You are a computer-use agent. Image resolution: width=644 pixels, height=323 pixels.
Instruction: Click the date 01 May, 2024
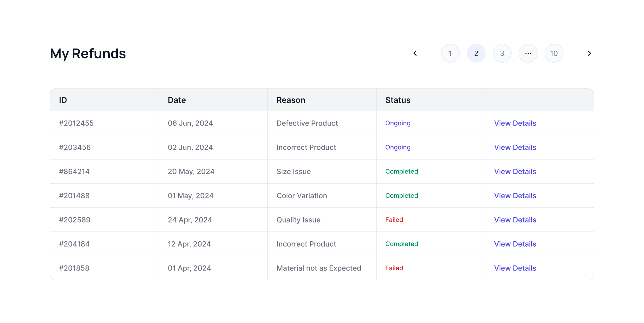[x=191, y=196]
